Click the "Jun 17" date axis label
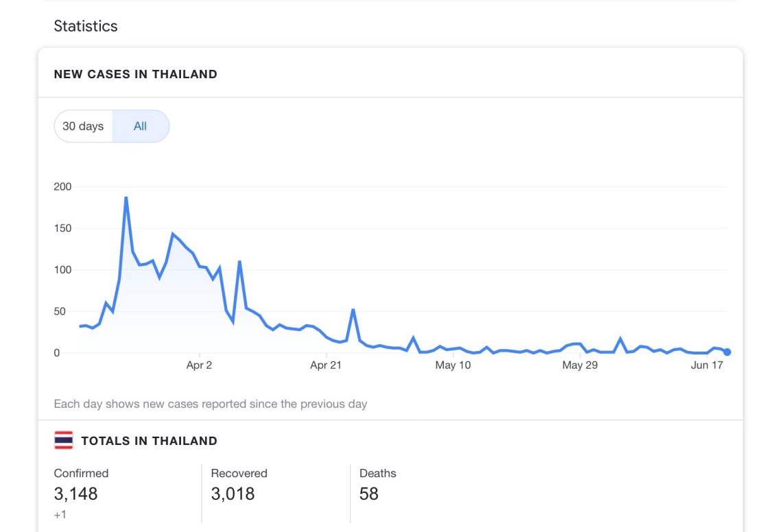This screenshot has width=760, height=532. pyautogui.click(x=707, y=365)
